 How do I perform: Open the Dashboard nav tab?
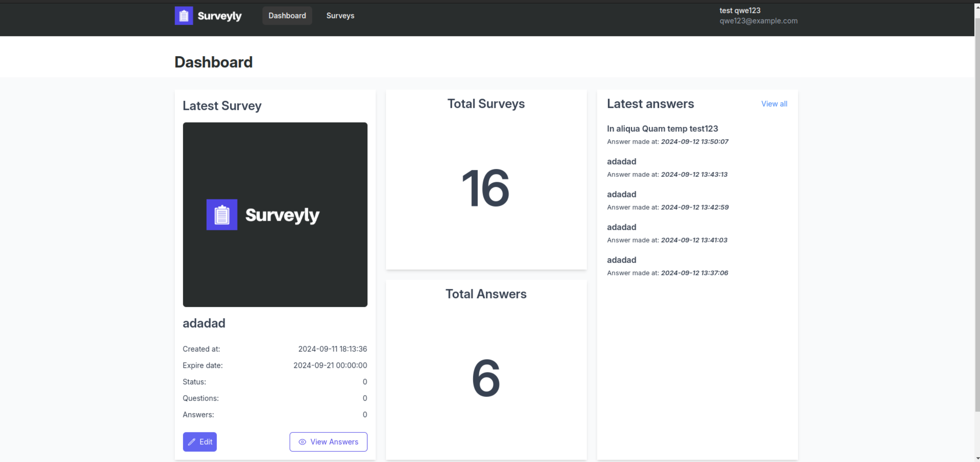point(287,16)
